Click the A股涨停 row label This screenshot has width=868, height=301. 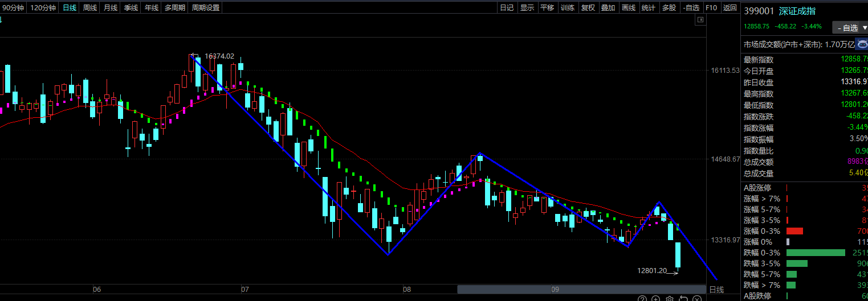pos(757,188)
